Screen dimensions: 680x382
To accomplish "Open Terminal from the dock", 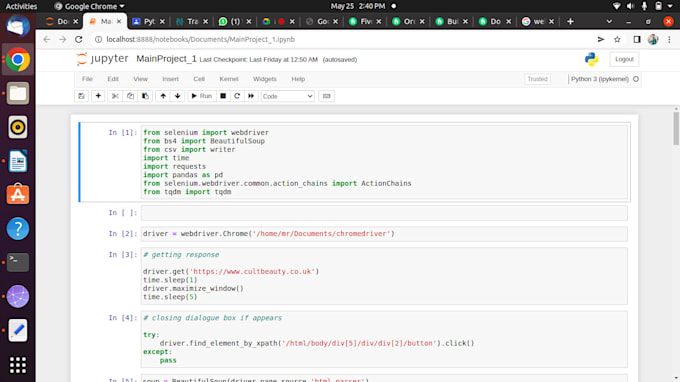I will pyautogui.click(x=18, y=262).
